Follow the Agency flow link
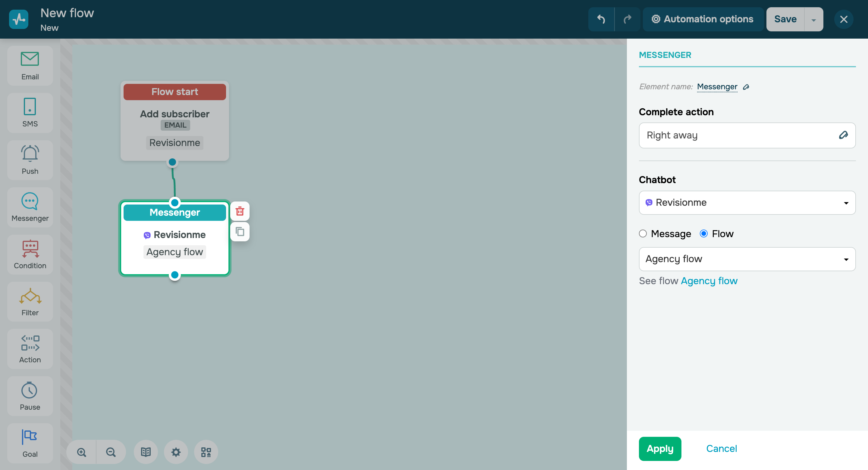This screenshot has width=868, height=470. click(x=709, y=281)
